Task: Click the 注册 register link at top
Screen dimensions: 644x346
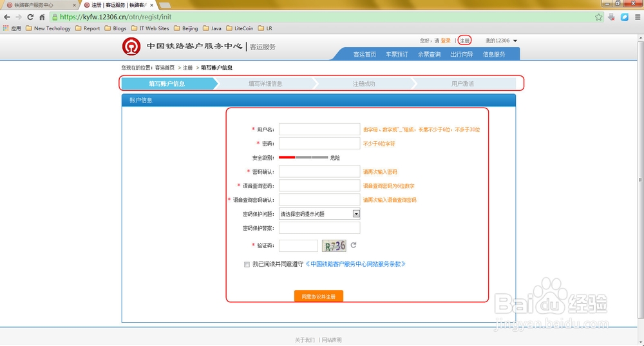Action: [x=464, y=41]
